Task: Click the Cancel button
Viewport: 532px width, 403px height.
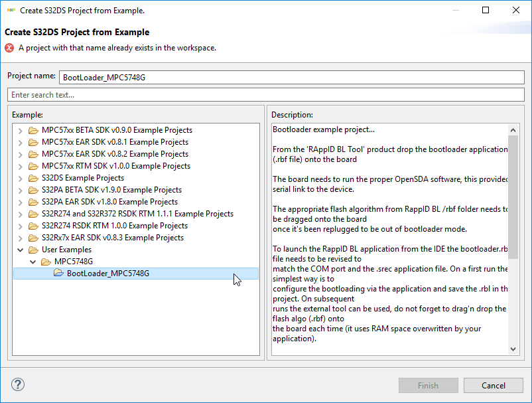Action: [494, 385]
